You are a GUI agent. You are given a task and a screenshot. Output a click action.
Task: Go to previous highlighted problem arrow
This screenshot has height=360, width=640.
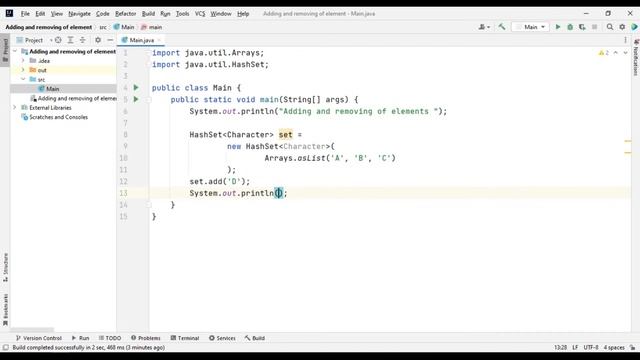[616, 53]
